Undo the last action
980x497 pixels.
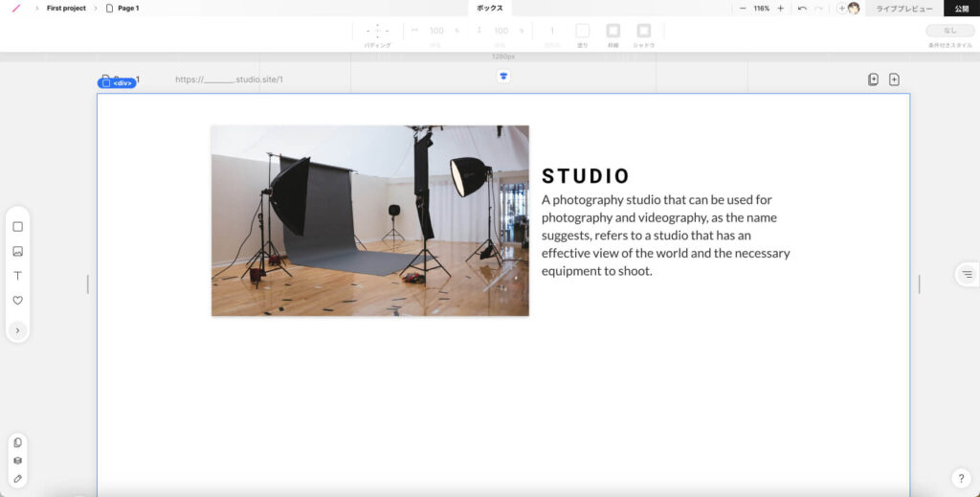pos(802,8)
